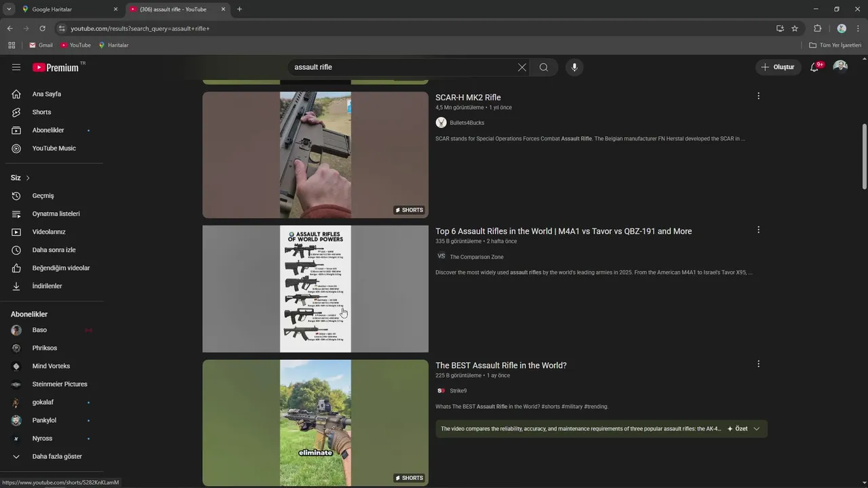Open Daha sonra izle list
Image resolution: width=868 pixels, height=488 pixels.
54,250
